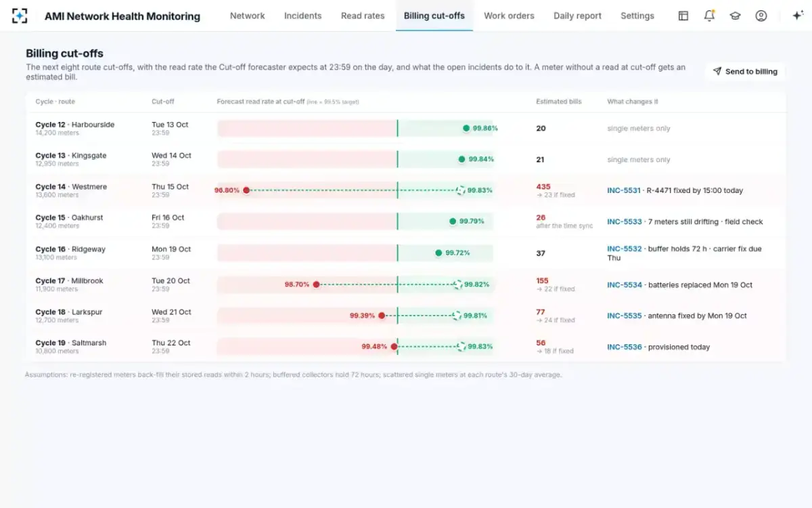
Task: Select the Cycle 18 · Larkspur row label
Action: (x=70, y=312)
